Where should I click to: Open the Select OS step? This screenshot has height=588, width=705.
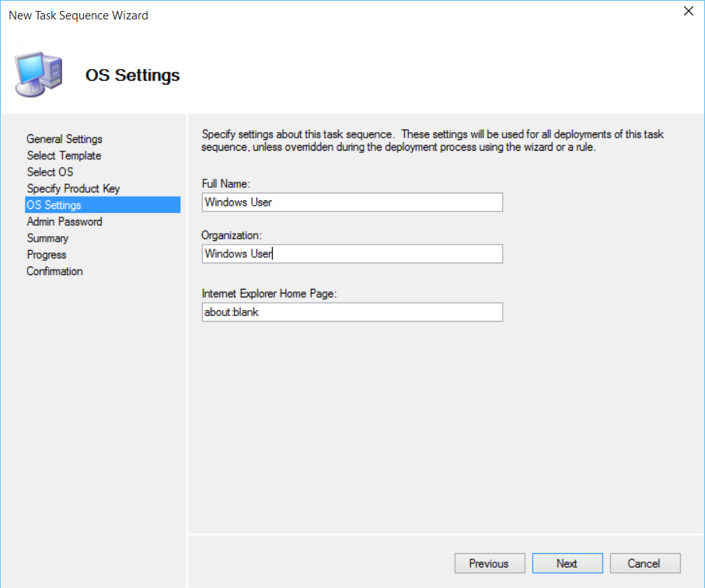(50, 172)
